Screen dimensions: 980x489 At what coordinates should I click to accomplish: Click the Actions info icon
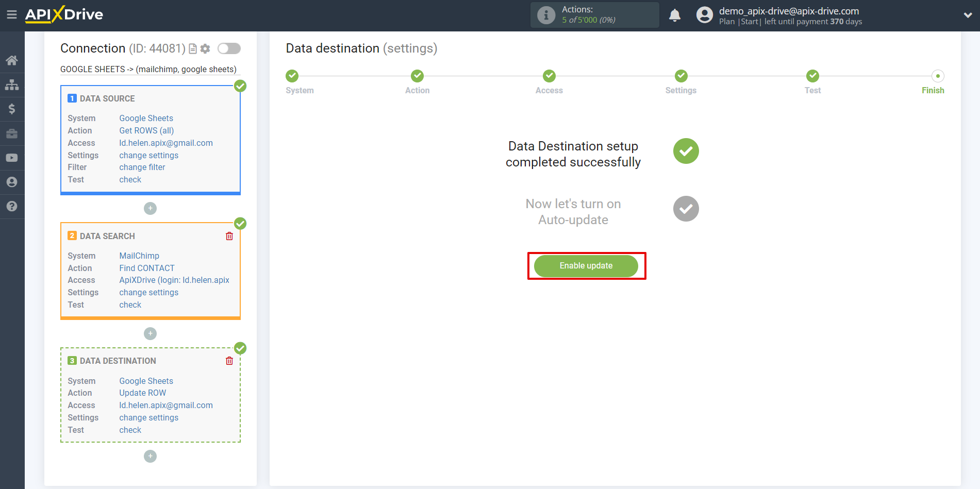pyautogui.click(x=546, y=15)
